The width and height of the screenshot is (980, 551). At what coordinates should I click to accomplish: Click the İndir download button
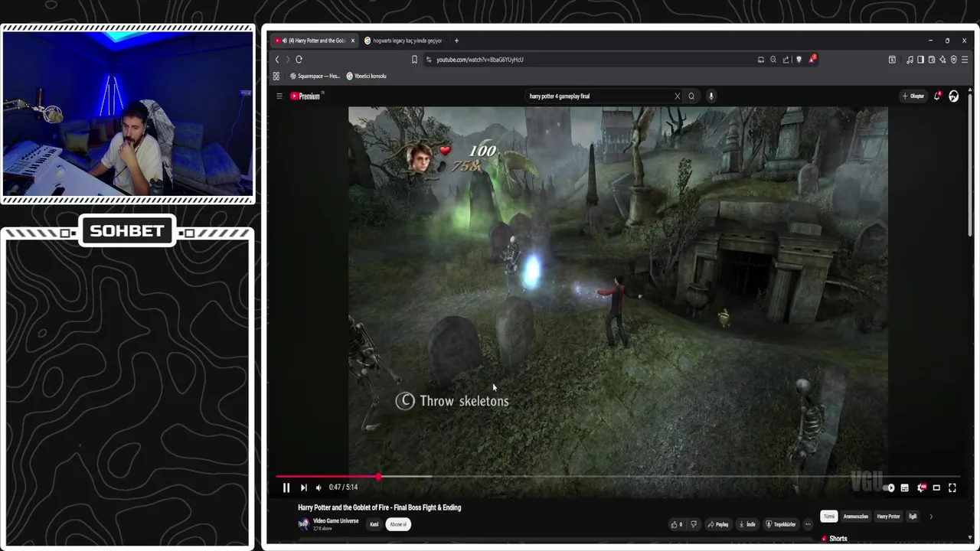pyautogui.click(x=746, y=524)
